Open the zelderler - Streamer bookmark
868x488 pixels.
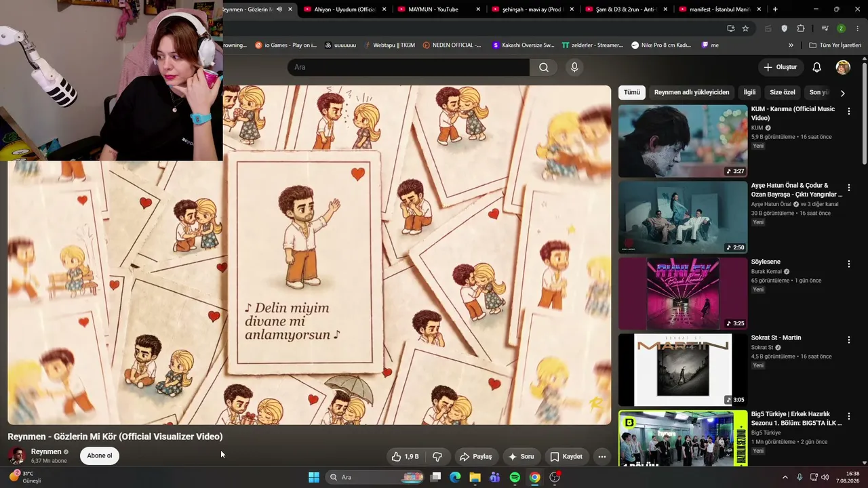point(592,45)
